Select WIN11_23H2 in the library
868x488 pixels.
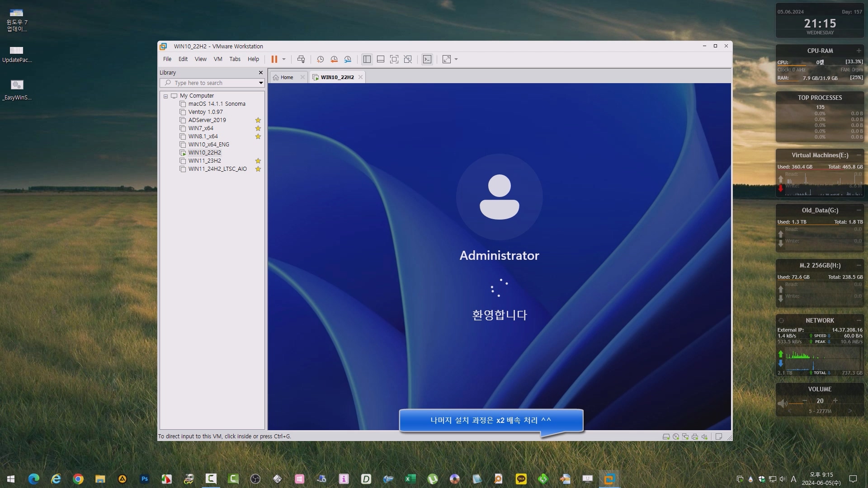click(204, 161)
